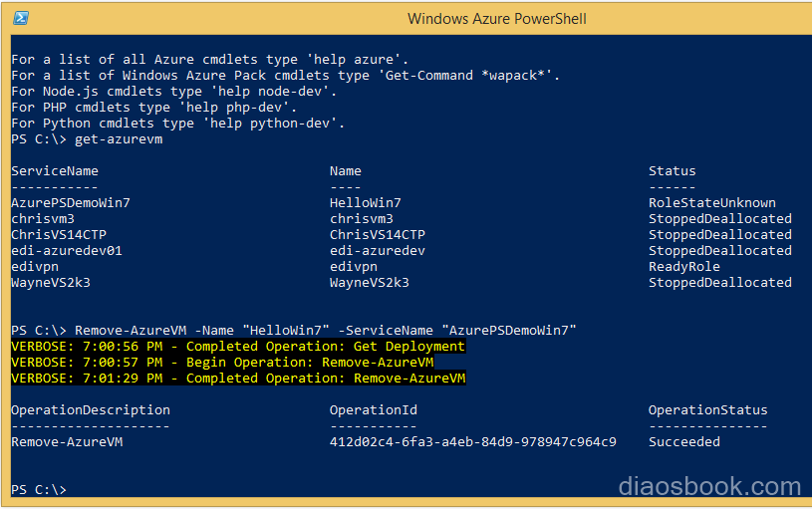The width and height of the screenshot is (812, 509).
Task: Select the get-azurevm command text
Action: coord(119,139)
